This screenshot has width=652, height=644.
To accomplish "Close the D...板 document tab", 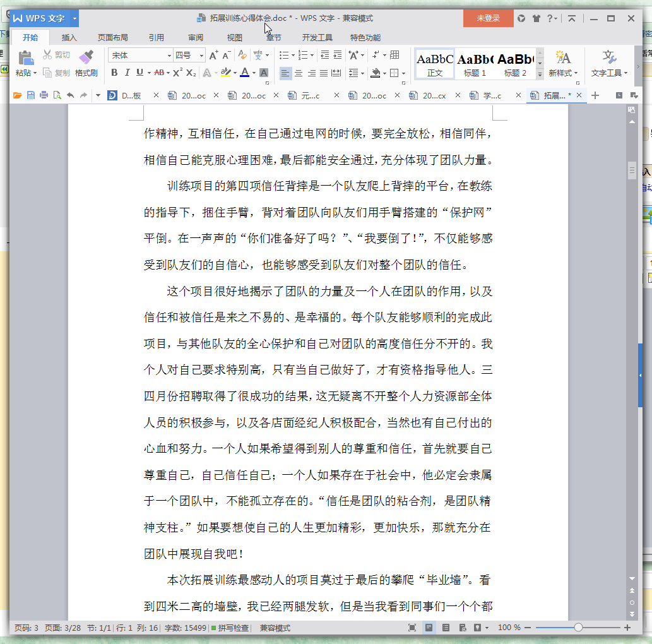I will 156,95.
